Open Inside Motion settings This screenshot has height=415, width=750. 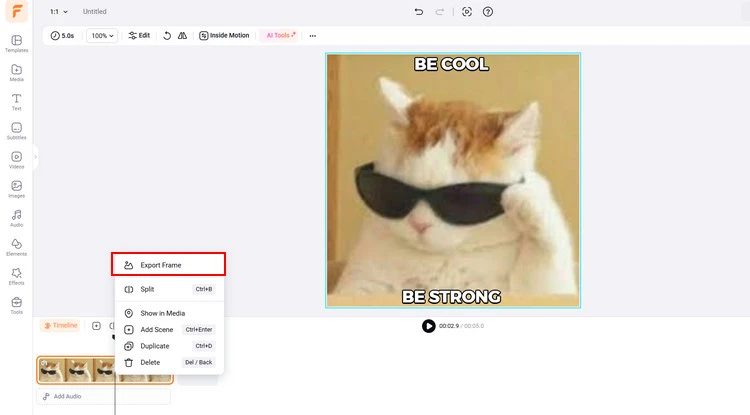point(224,35)
